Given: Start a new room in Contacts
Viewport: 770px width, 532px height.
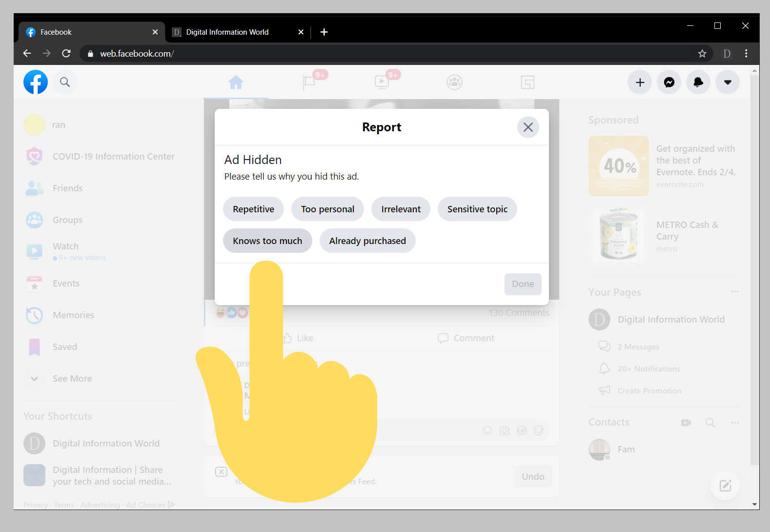Looking at the screenshot, I should 686,423.
